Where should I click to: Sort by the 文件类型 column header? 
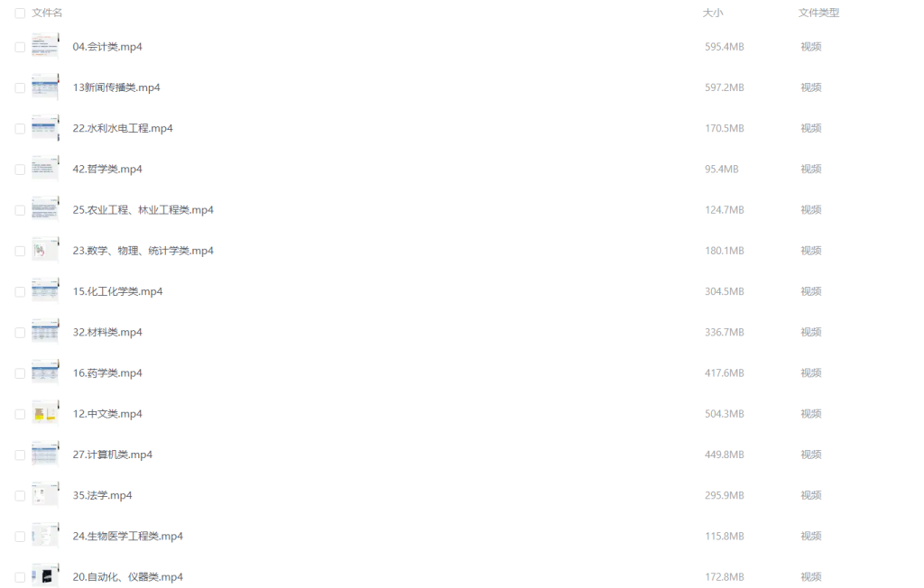tap(818, 13)
